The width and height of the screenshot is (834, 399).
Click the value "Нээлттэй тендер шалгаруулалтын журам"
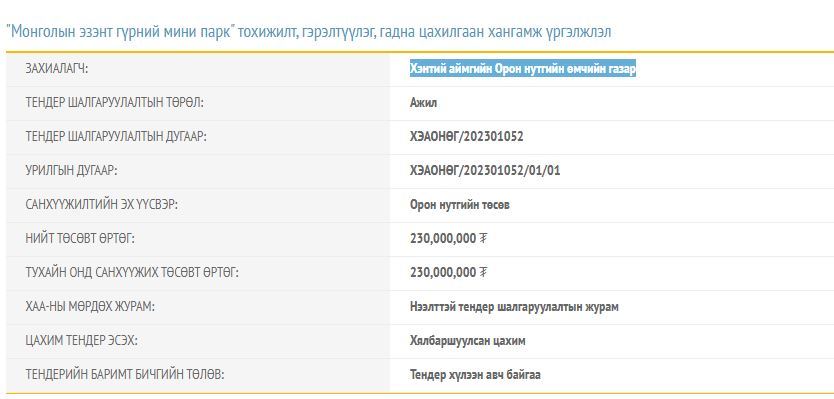click(514, 307)
